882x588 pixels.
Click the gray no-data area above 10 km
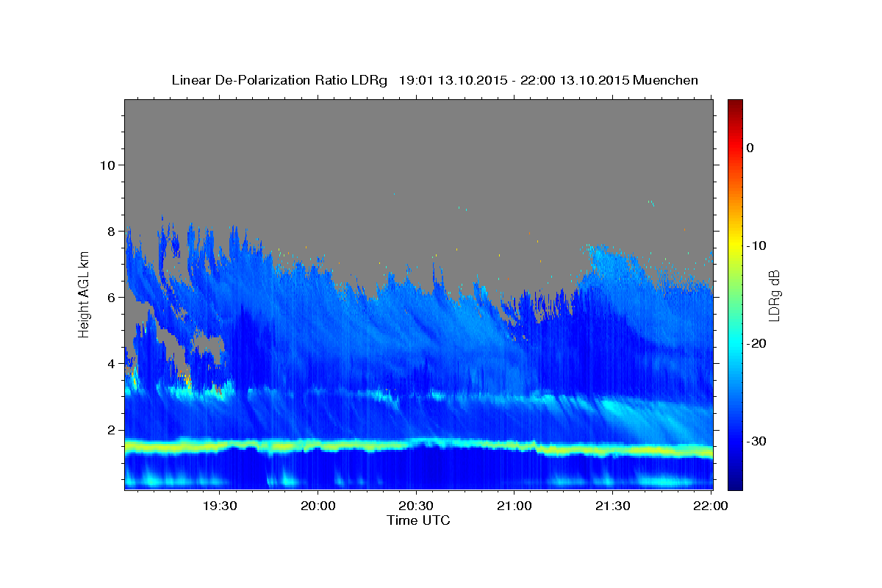(419, 132)
